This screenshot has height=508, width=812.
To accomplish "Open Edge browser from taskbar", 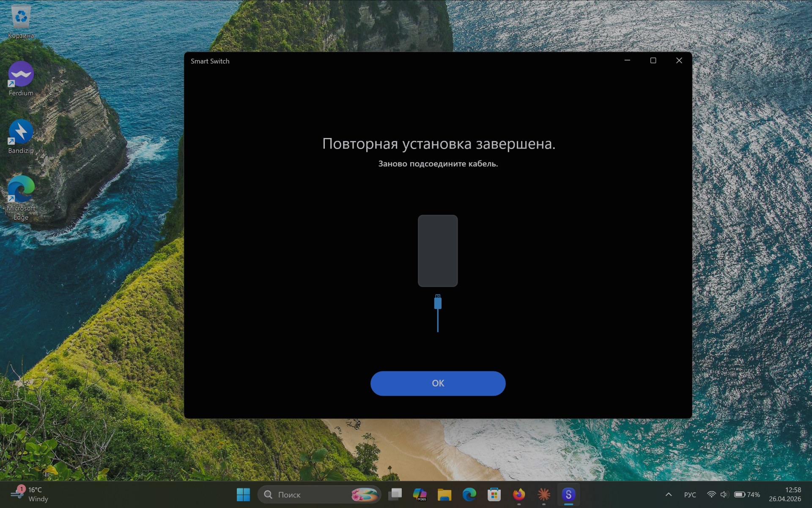I will point(469,494).
